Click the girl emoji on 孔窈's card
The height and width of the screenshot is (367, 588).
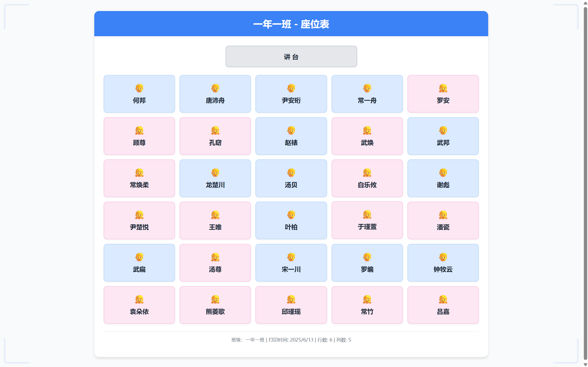215,131
